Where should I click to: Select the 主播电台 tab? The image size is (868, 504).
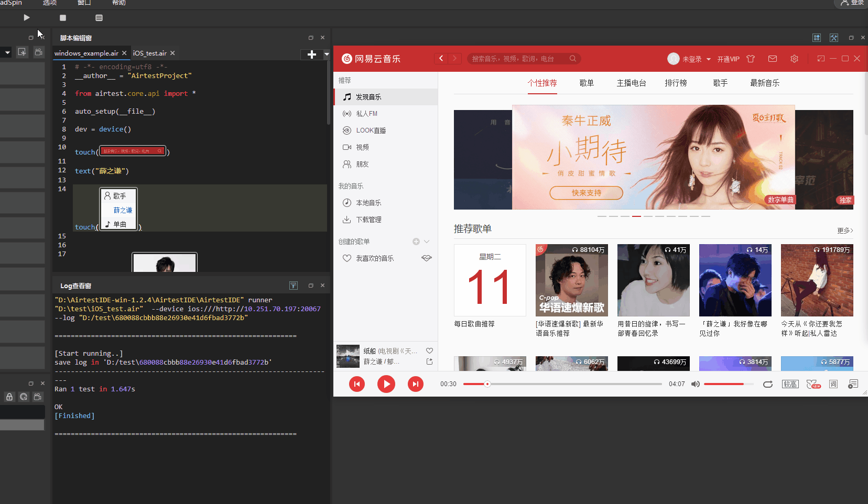[x=631, y=83]
